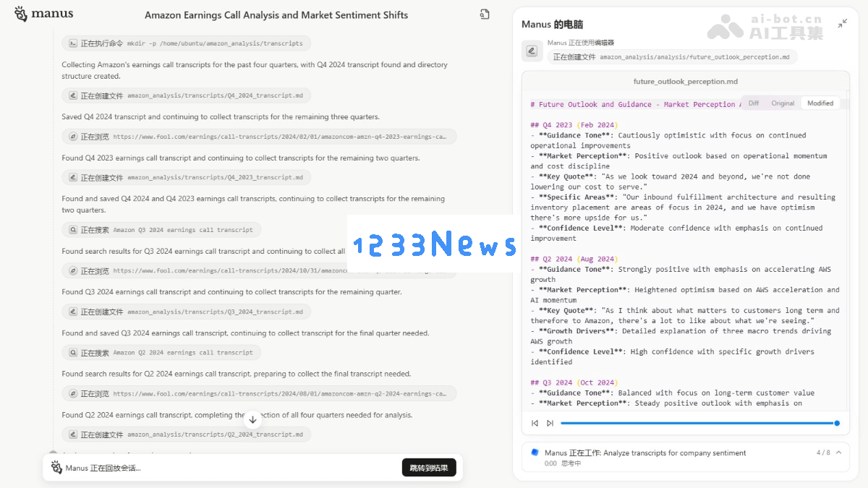Expand the task progress 4/8 chevron
This screenshot has width=868, height=488.
(x=838, y=453)
